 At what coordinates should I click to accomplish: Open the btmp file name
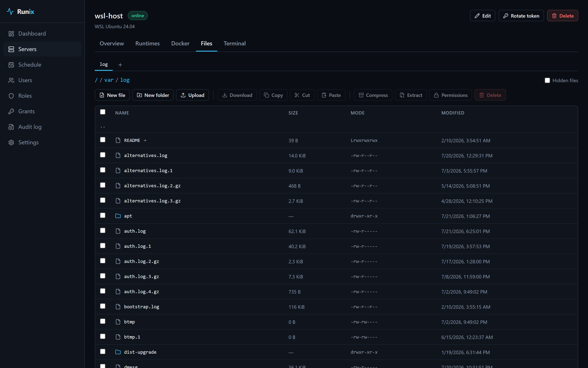point(129,322)
